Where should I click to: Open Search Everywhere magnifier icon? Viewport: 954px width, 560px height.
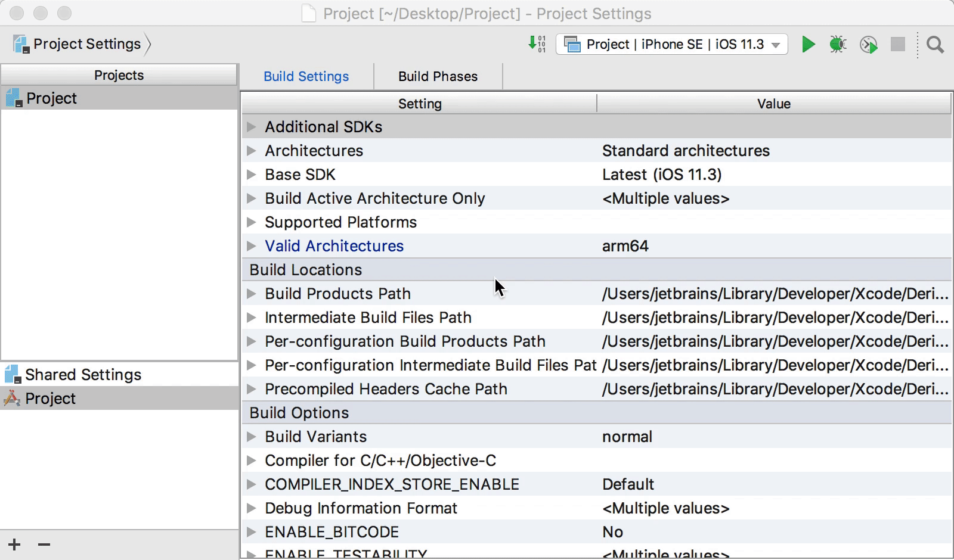pos(935,44)
